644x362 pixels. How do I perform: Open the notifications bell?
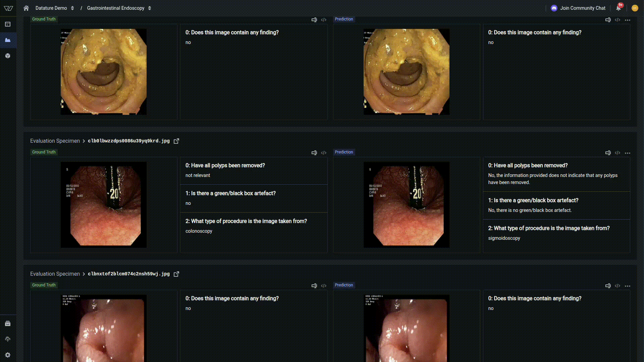click(619, 8)
